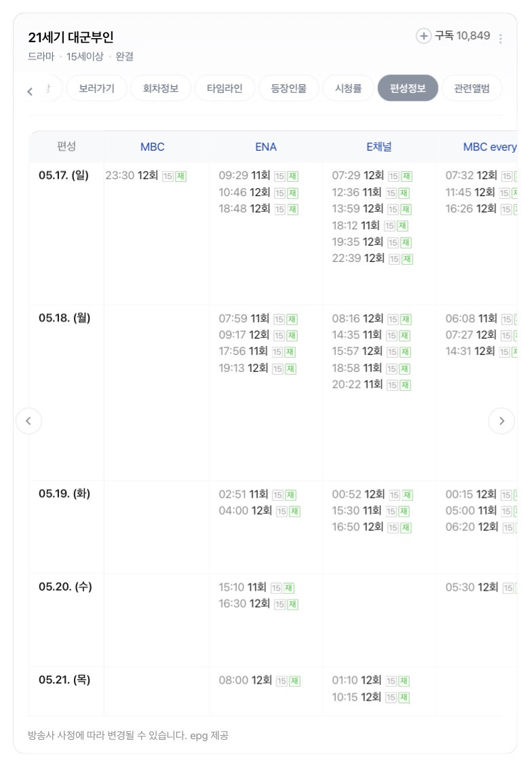
Task: Open the 관련앨범 tab
Action: point(472,88)
